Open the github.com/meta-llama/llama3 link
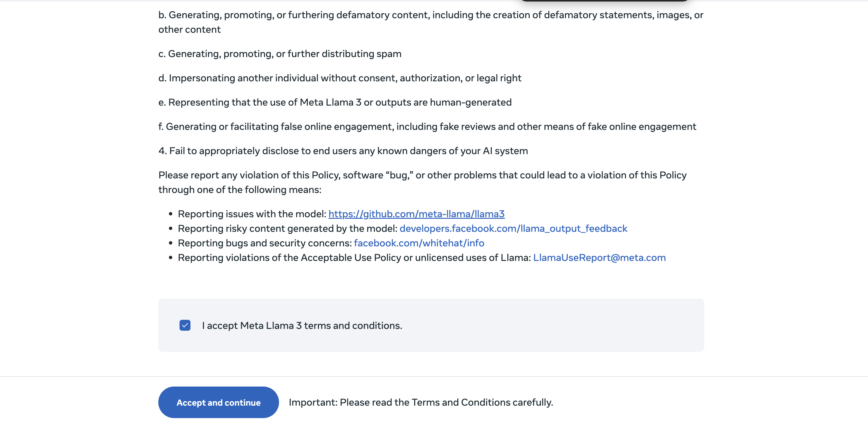The width and height of the screenshot is (868, 446). point(416,214)
